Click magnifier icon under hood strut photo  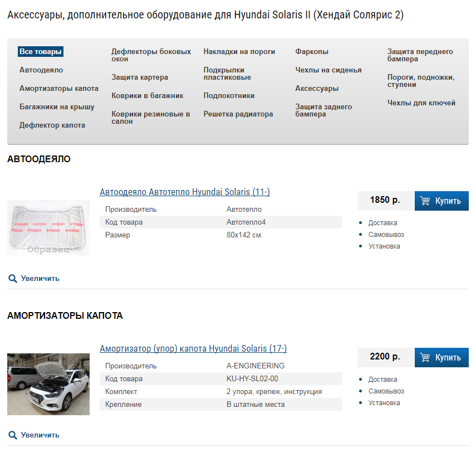pos(13,435)
